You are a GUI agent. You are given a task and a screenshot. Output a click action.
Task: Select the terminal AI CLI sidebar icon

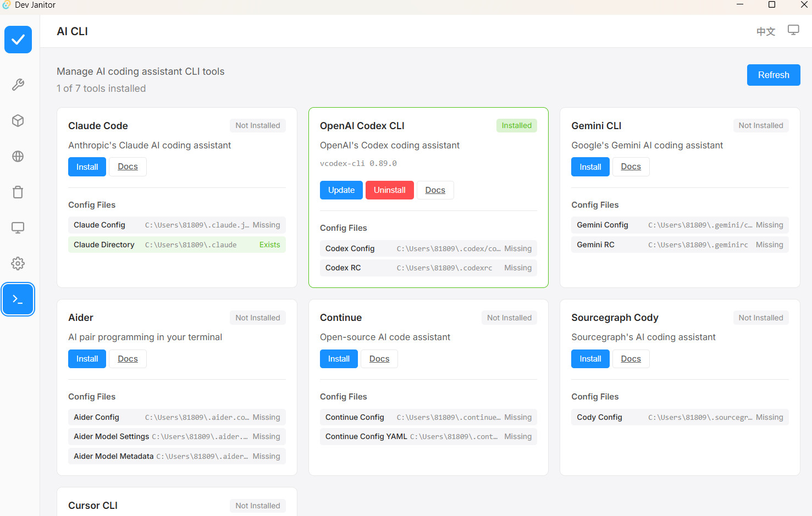(x=18, y=299)
